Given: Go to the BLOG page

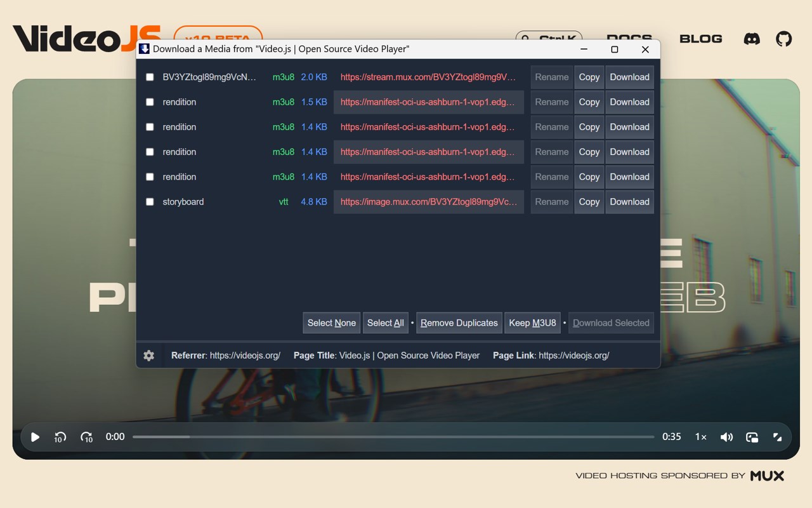Looking at the screenshot, I should tap(701, 39).
